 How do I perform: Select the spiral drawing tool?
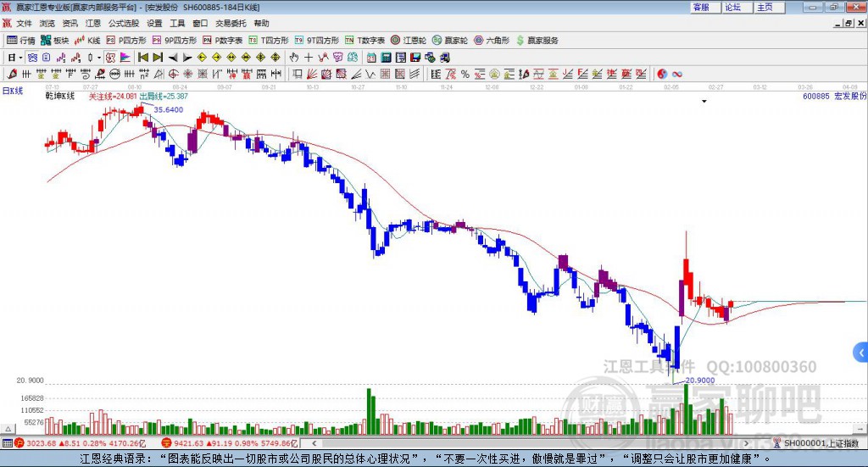click(x=86, y=74)
